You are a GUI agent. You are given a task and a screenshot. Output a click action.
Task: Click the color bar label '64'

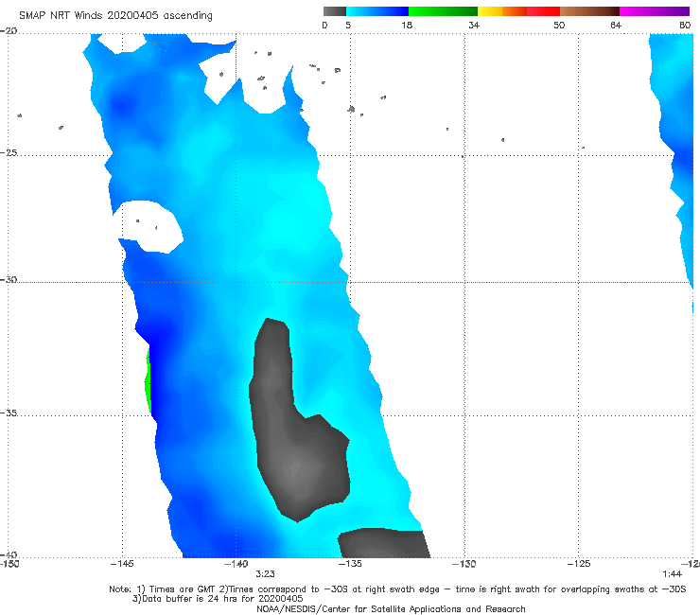(616, 25)
